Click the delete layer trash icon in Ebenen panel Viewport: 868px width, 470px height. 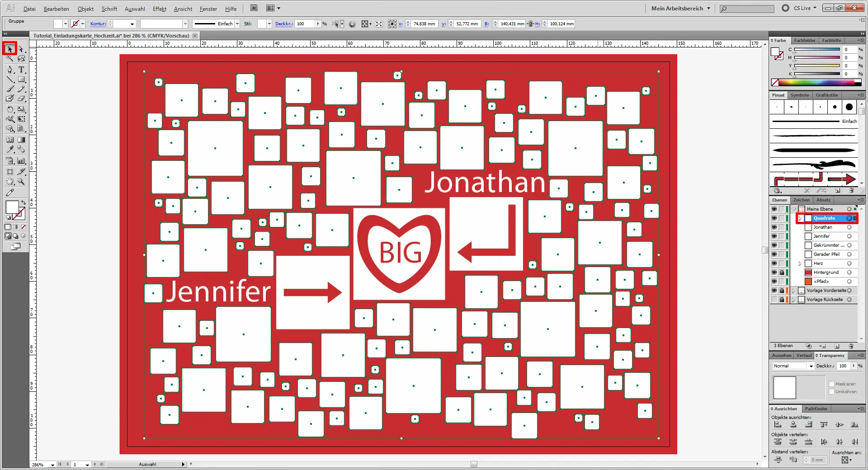coord(851,346)
